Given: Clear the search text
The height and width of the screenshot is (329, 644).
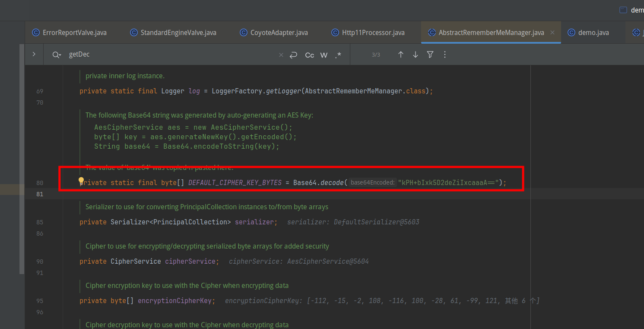Looking at the screenshot, I should pos(281,55).
